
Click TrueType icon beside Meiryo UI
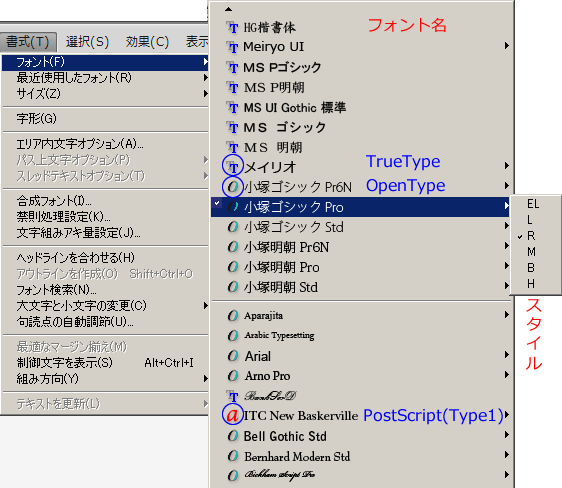(x=233, y=47)
